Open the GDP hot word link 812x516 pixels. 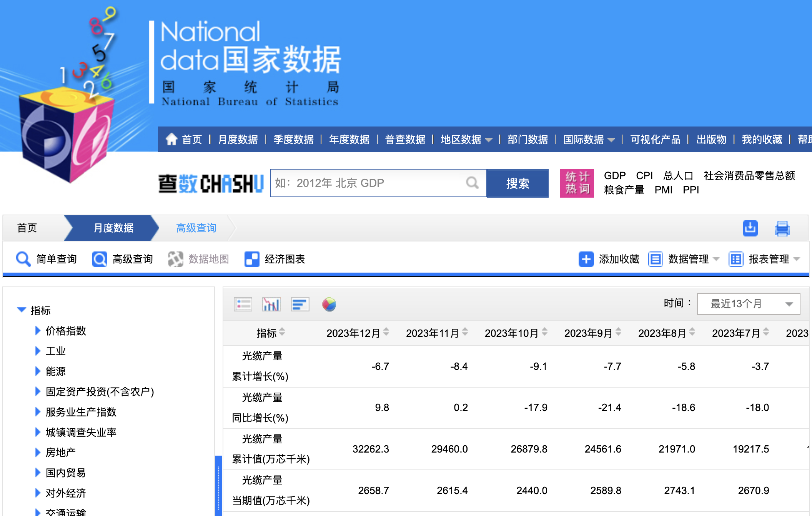(615, 176)
